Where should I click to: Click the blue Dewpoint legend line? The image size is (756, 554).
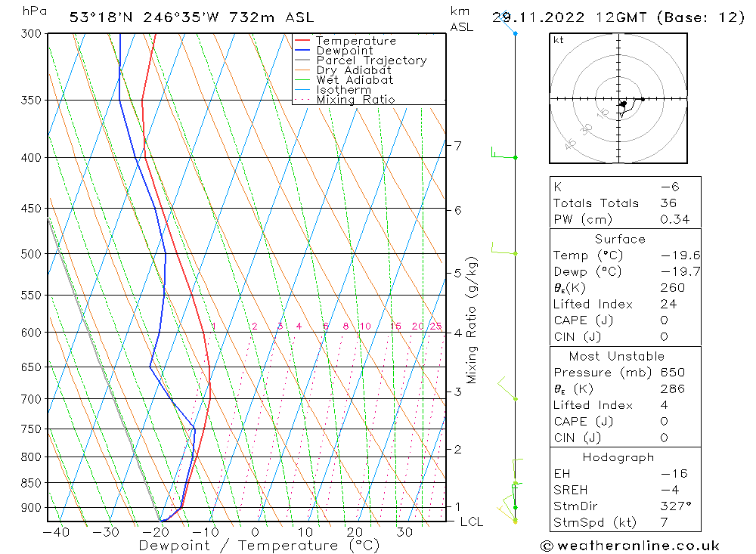point(302,51)
